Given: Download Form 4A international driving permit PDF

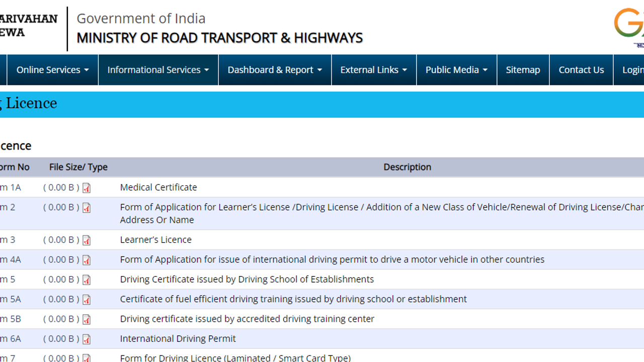Looking at the screenshot, I should point(86,260).
